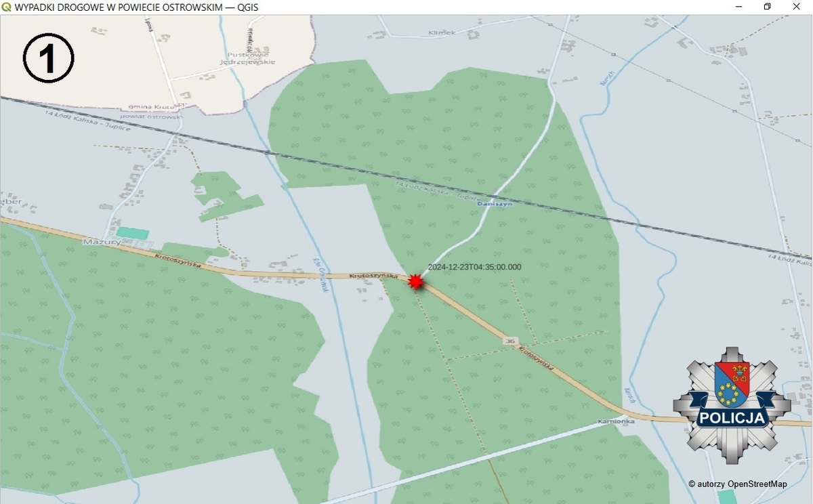
Task: Click the road number 36 shield
Action: click(x=509, y=340)
